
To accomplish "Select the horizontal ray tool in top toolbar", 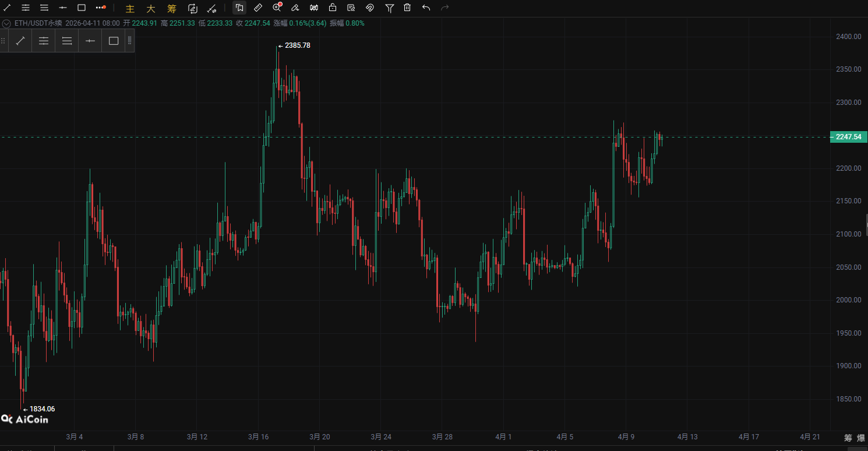I will point(63,8).
